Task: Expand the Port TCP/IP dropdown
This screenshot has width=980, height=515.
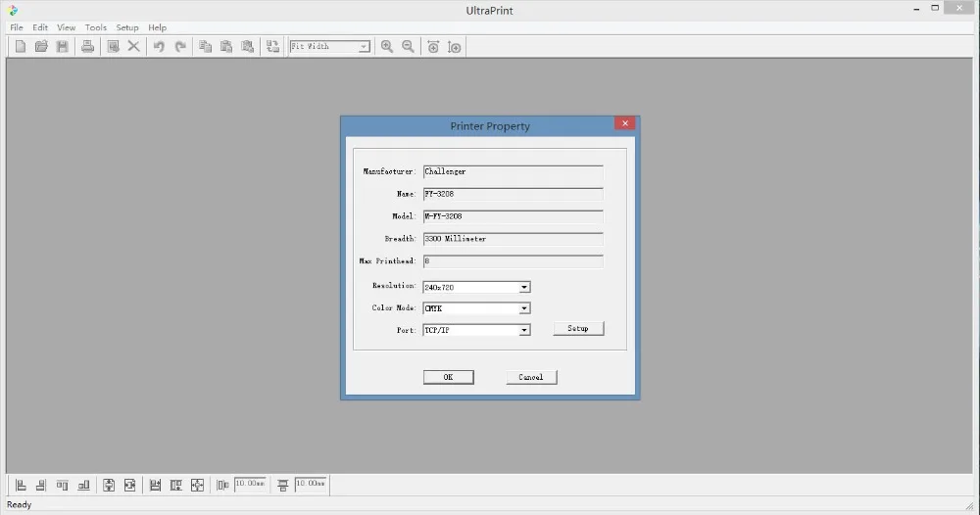Action: tap(524, 330)
